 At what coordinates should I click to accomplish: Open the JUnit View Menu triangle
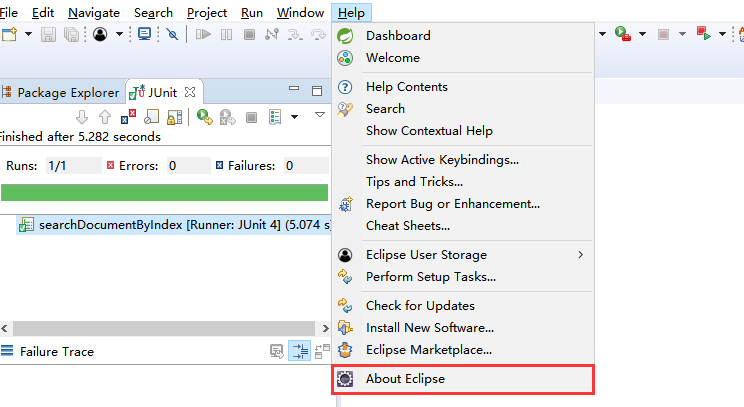coord(320,115)
